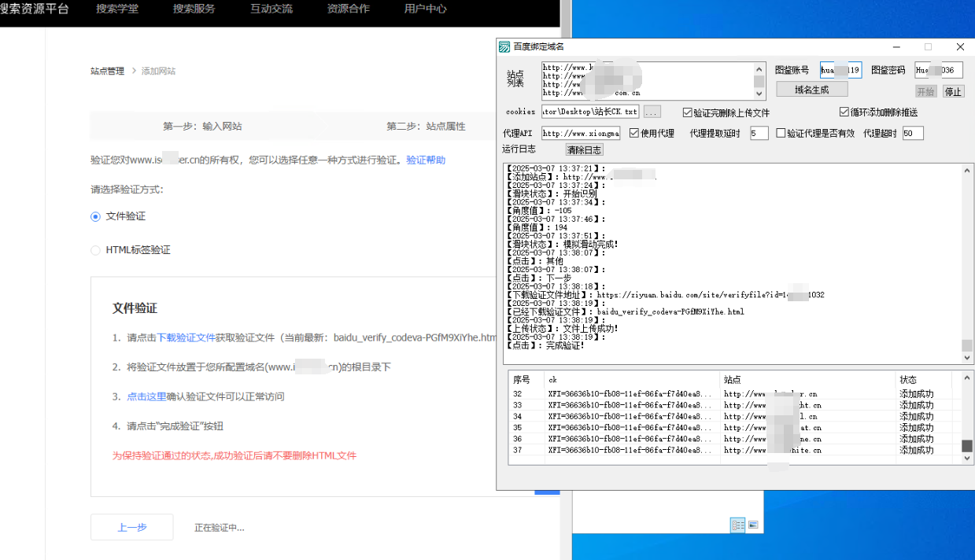Image resolution: width=975 pixels, height=560 pixels.
Task: Click the 站点 column header
Action: point(807,379)
